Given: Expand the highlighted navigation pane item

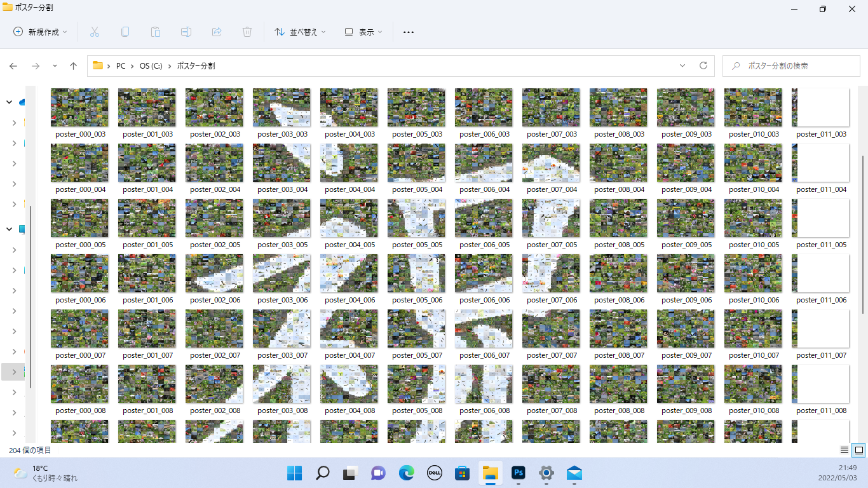Looking at the screenshot, I should click(x=14, y=372).
